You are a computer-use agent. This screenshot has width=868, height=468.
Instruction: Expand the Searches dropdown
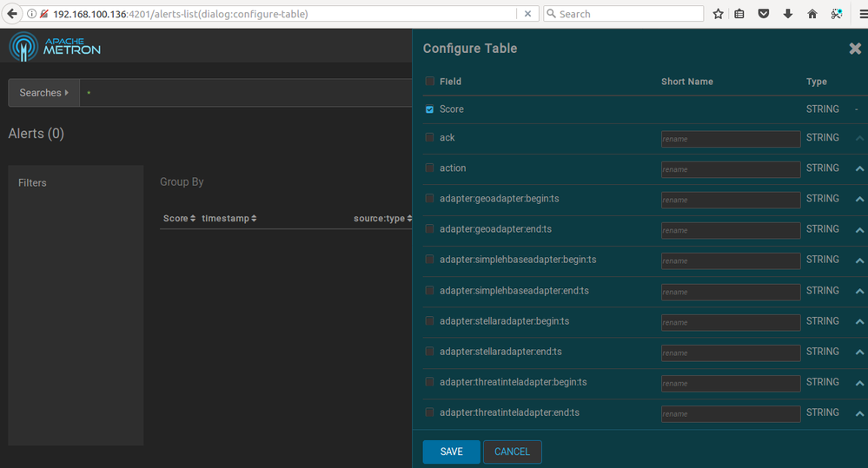[43, 93]
